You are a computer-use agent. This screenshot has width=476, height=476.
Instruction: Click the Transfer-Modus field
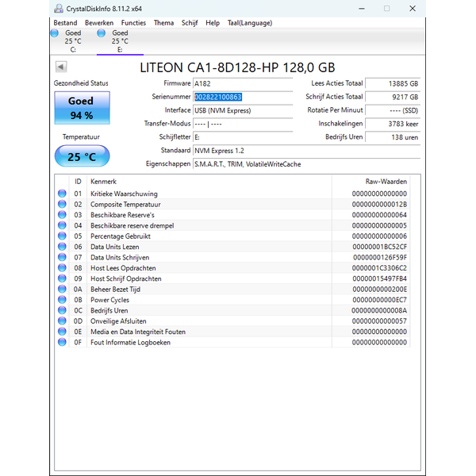click(243, 124)
